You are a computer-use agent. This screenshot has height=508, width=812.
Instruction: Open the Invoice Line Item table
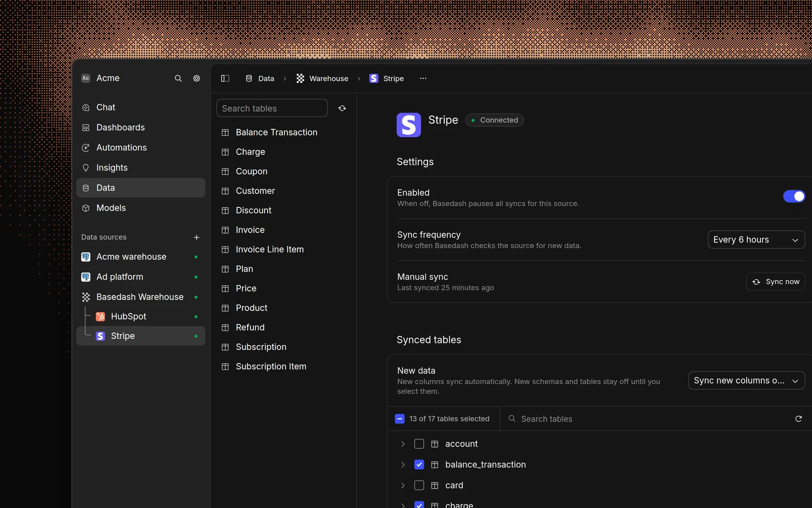(284, 250)
